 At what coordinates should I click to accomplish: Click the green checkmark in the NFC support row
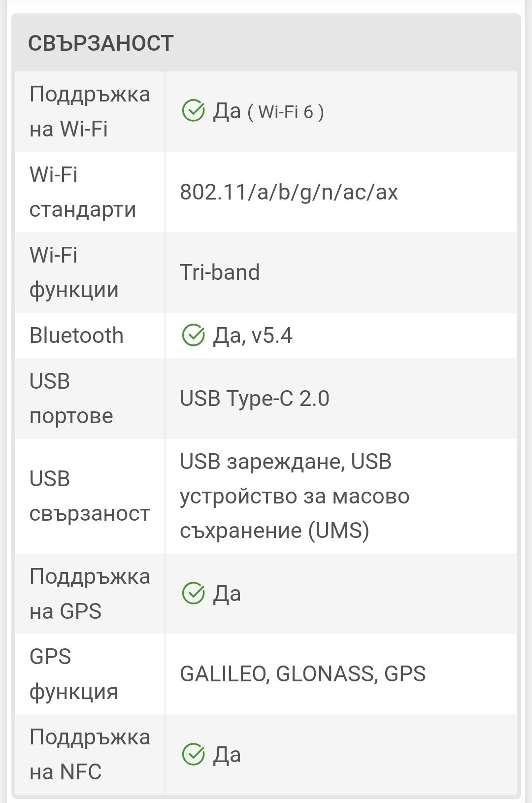[x=193, y=754]
